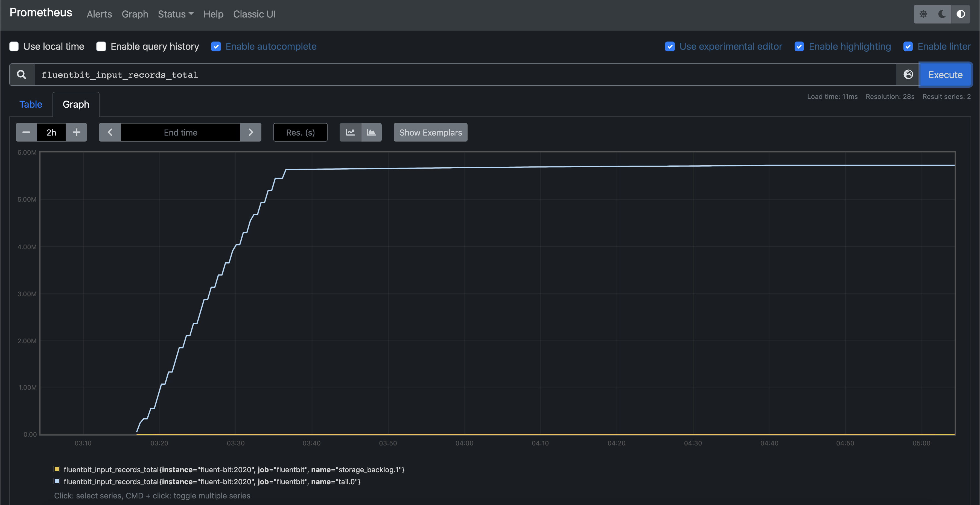The width and height of the screenshot is (980, 505).
Task: Click the End time input field
Action: click(x=180, y=132)
